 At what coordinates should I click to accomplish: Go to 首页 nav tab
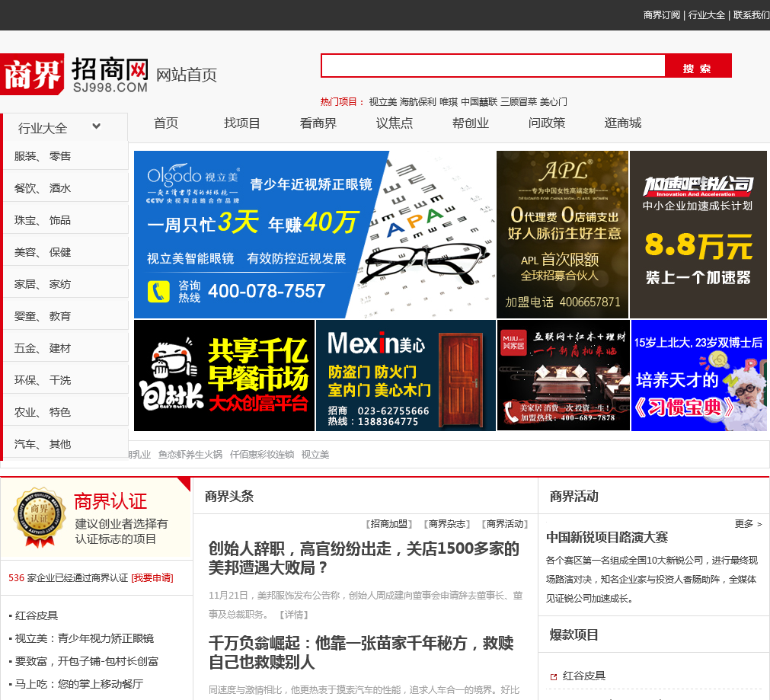(166, 123)
